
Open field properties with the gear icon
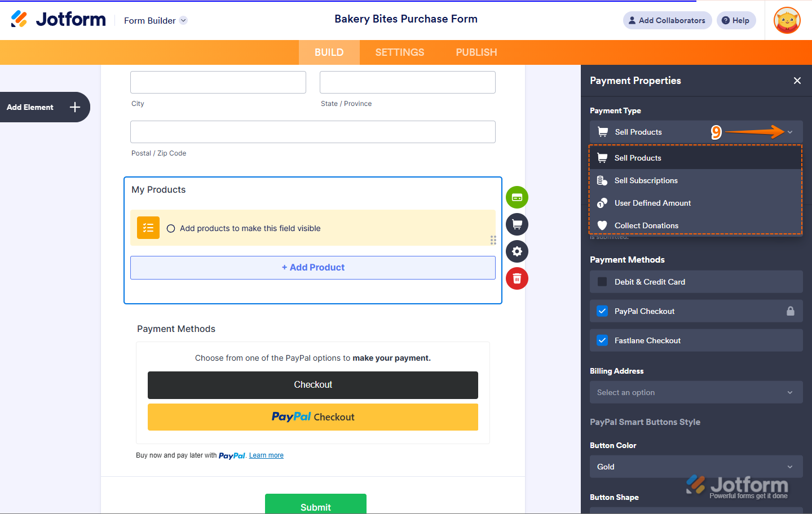tap(517, 251)
